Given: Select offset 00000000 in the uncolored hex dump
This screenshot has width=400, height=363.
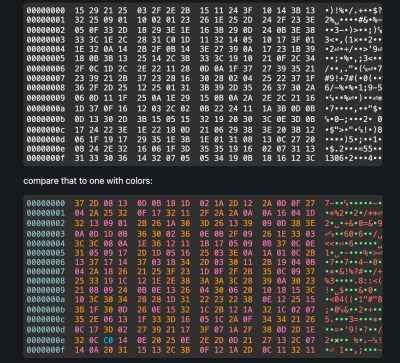Looking at the screenshot, I should 46,10.
